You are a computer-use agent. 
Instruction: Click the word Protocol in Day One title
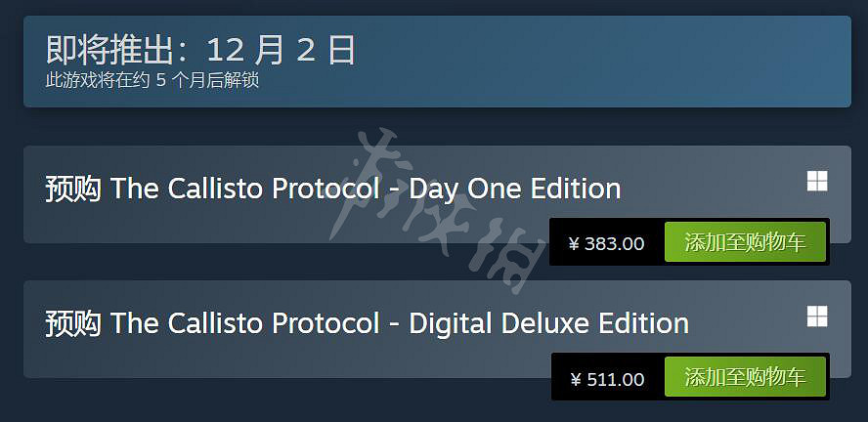[325, 188]
